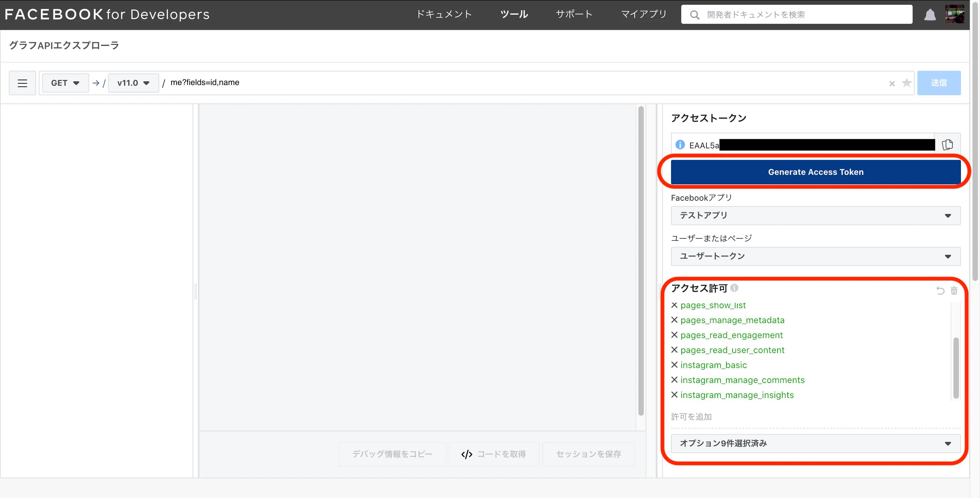Image resolution: width=980 pixels, height=498 pixels.
Task: Click pages_read_engagement permission text
Action: pos(732,335)
